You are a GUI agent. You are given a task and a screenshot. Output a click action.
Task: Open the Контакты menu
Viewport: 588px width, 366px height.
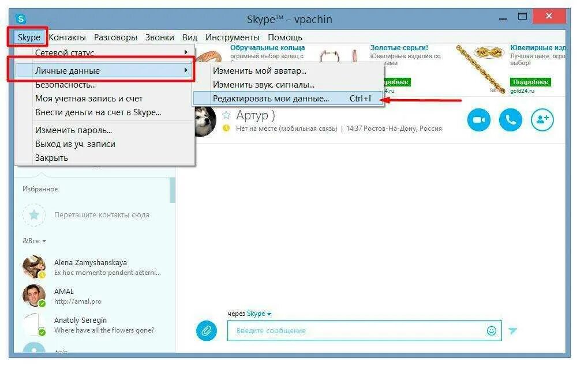click(67, 37)
